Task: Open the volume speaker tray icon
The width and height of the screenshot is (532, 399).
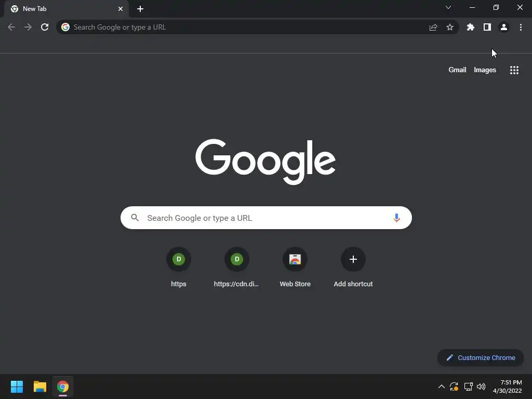Action: click(x=481, y=387)
